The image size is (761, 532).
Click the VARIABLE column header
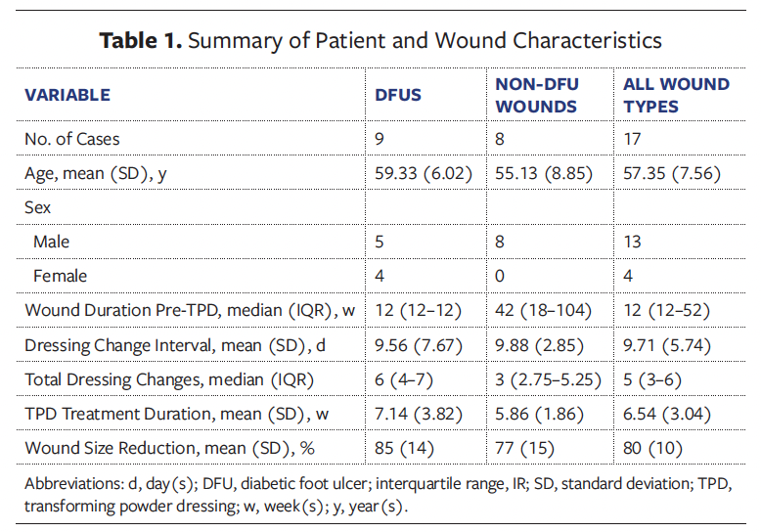pos(67,95)
